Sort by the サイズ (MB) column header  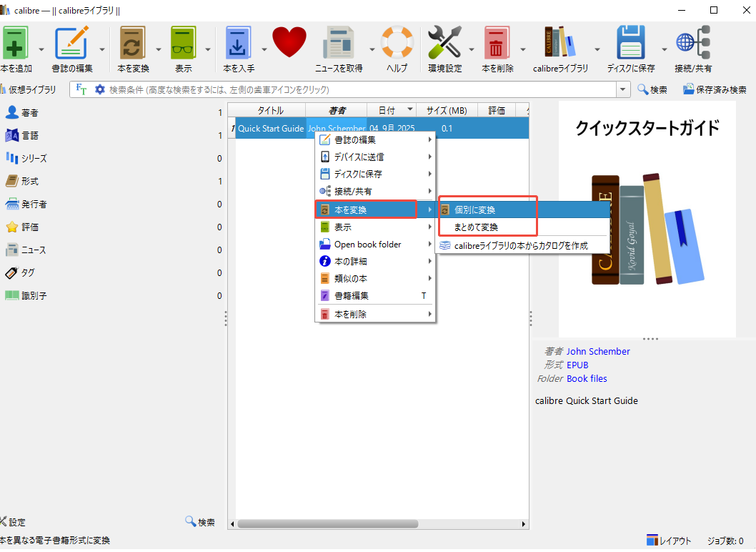pos(447,111)
